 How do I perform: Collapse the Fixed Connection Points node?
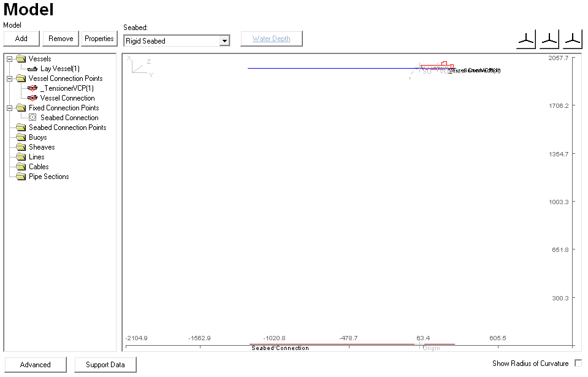pos(10,108)
